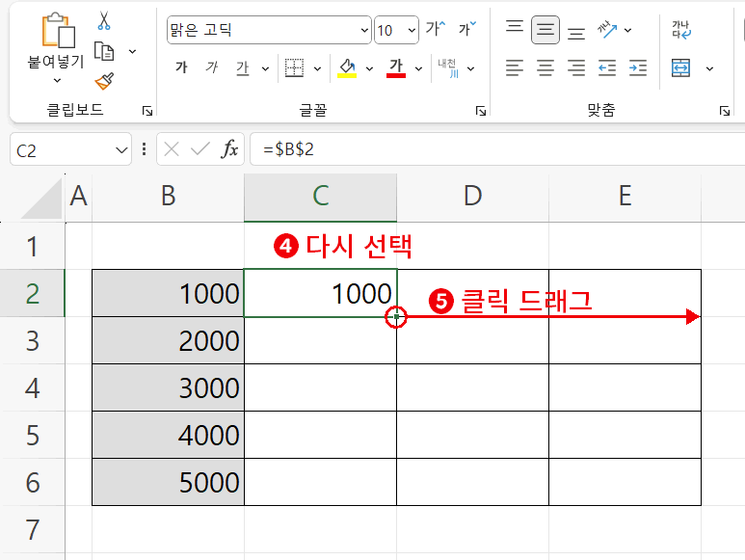The height and width of the screenshot is (560, 745).
Task: Select row 4 header
Action: (x=33, y=388)
